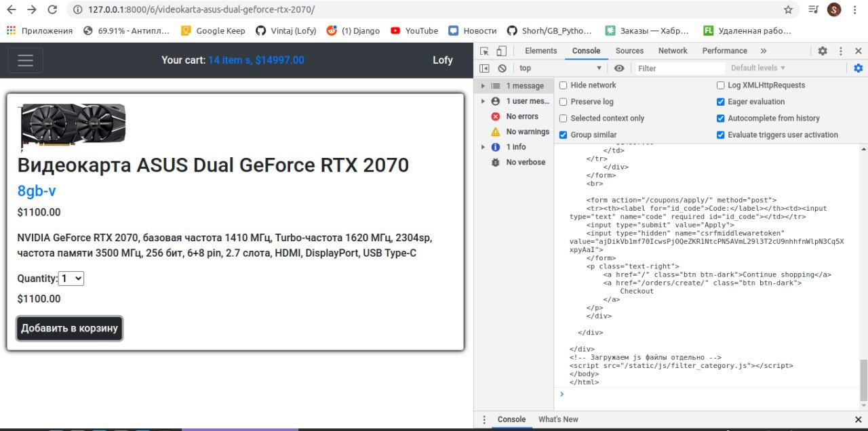The height and width of the screenshot is (431, 868).
Task: Enable Log XMLHttpRequests
Action: pos(720,85)
